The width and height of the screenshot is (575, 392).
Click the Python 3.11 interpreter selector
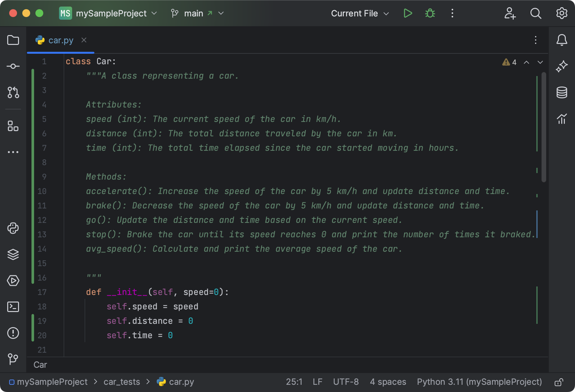pyautogui.click(x=479, y=382)
